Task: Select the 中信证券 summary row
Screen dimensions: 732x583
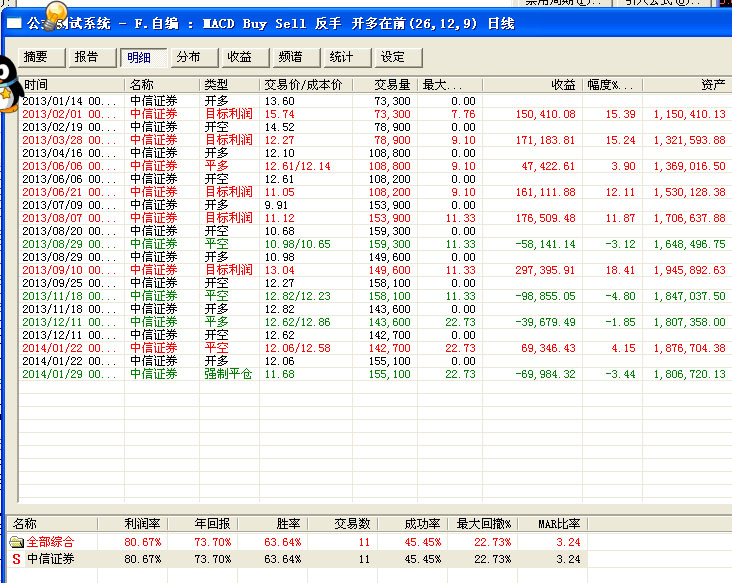Action: (x=297, y=559)
